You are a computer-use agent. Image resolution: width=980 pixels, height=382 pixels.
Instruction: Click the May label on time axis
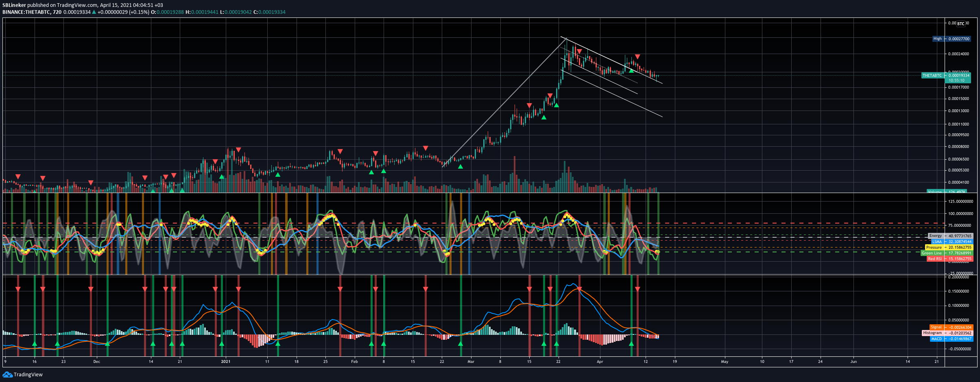[x=725, y=361]
